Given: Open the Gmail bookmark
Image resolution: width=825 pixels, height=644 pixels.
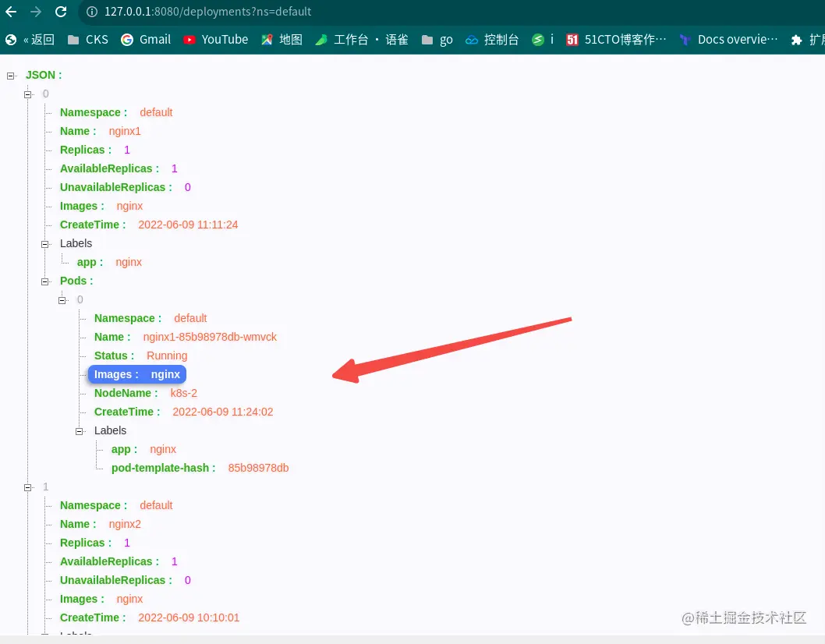Looking at the screenshot, I should [x=146, y=40].
